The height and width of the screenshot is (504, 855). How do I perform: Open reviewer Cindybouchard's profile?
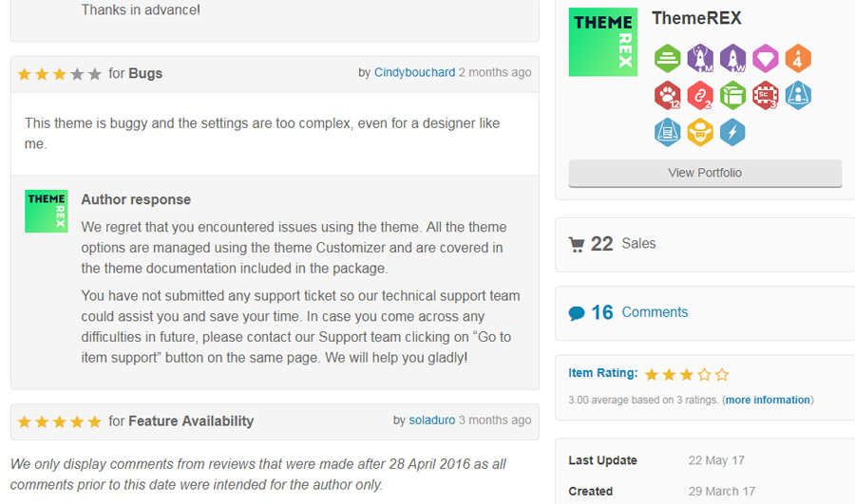point(414,72)
